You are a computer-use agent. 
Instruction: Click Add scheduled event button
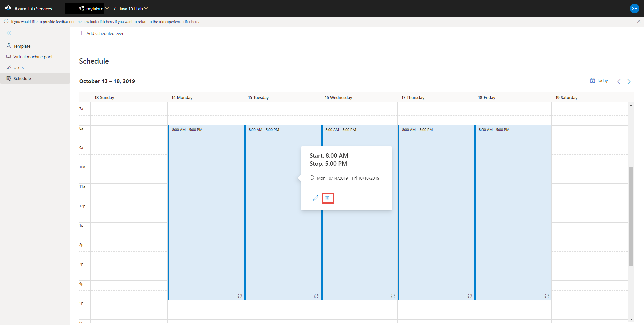click(103, 33)
